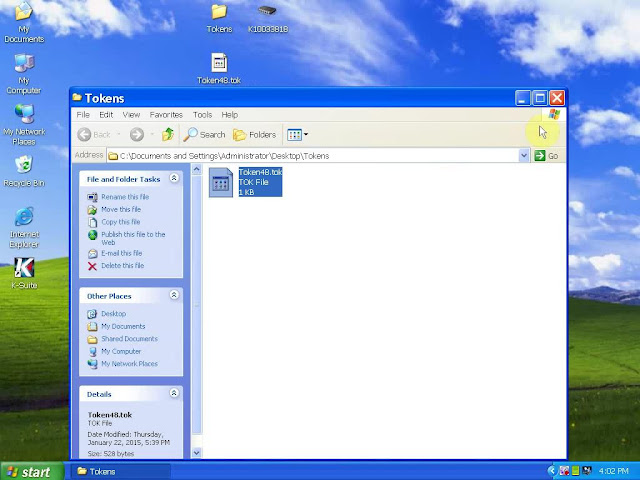The image size is (640, 480).
Task: Select Token48.tok on the desktop
Action: tap(219, 69)
